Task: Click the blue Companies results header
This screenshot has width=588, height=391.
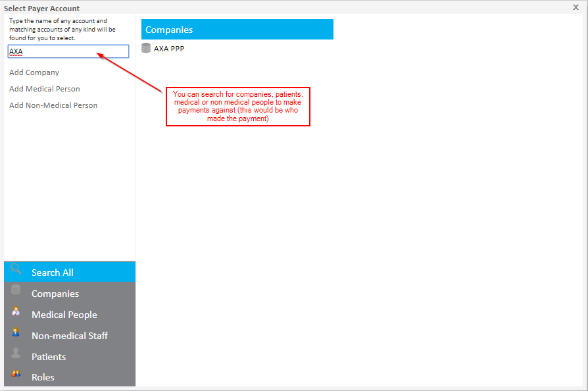Action: 237,30
